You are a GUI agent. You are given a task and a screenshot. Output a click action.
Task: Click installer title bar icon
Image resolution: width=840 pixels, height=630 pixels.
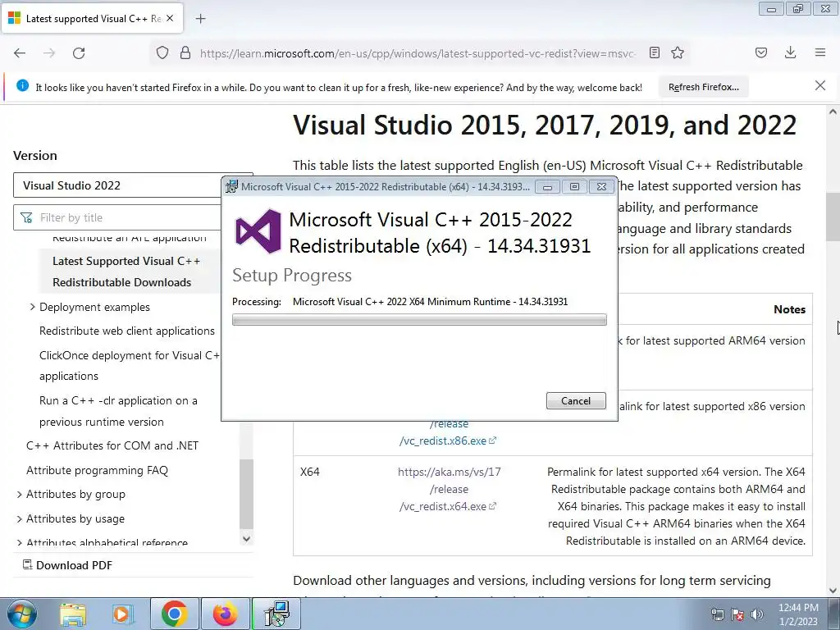pyautogui.click(x=232, y=186)
